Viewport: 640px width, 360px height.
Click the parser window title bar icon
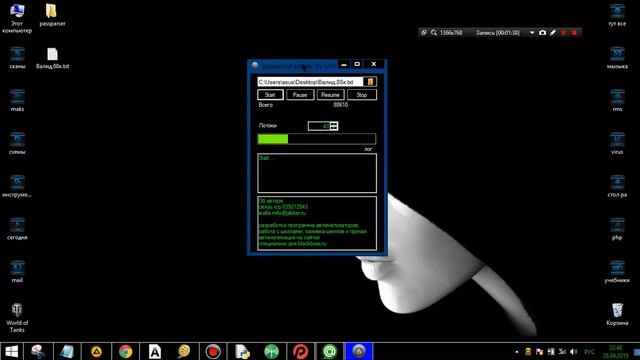coord(255,65)
